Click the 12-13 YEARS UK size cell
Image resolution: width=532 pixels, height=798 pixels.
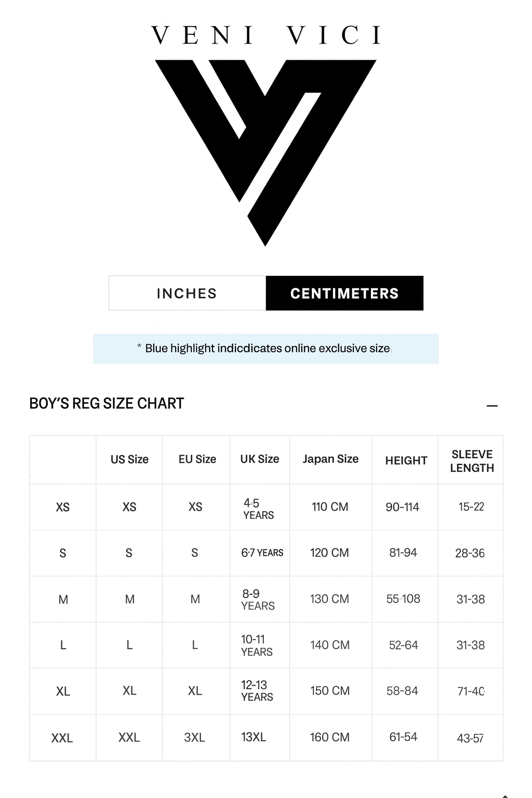click(257, 691)
